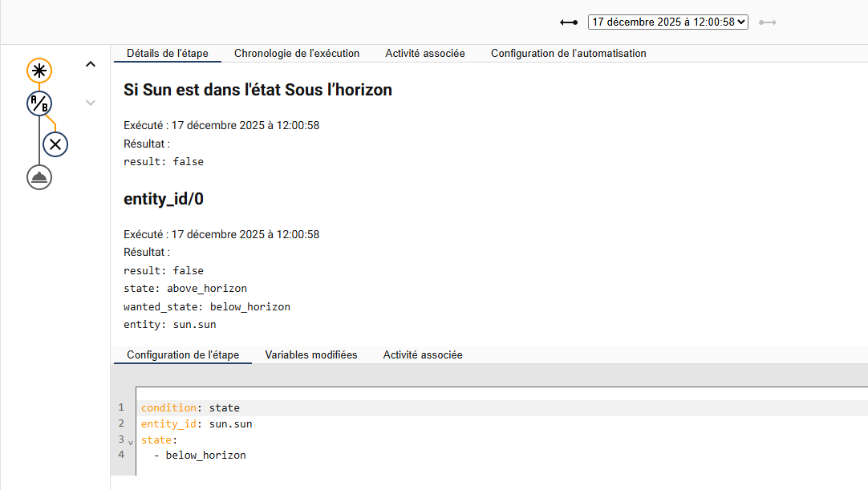Open Chronologie de l'exécution tab

[297, 54]
